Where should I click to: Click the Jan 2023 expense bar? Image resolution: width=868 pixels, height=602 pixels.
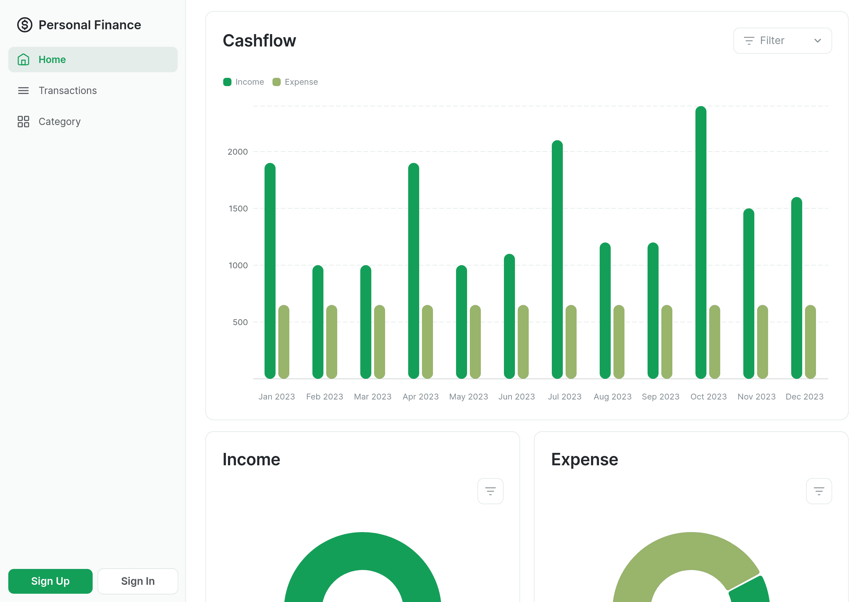click(284, 342)
